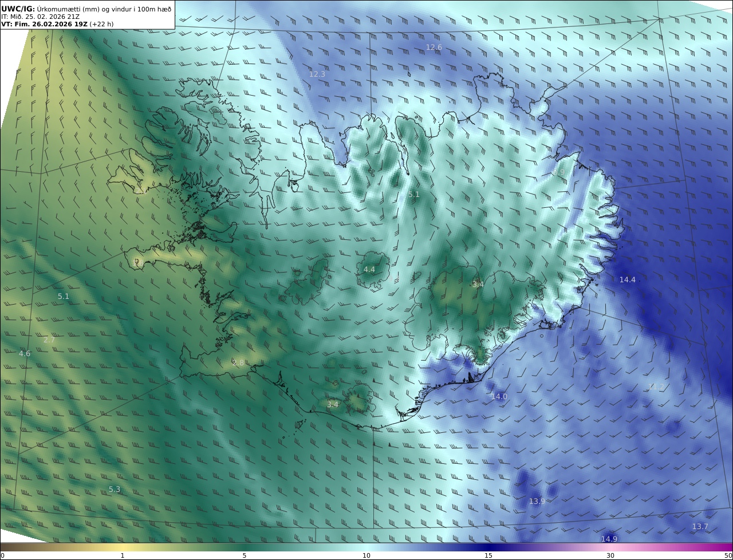Click the map value label 14.4
The width and height of the screenshot is (733, 560).
628,279
